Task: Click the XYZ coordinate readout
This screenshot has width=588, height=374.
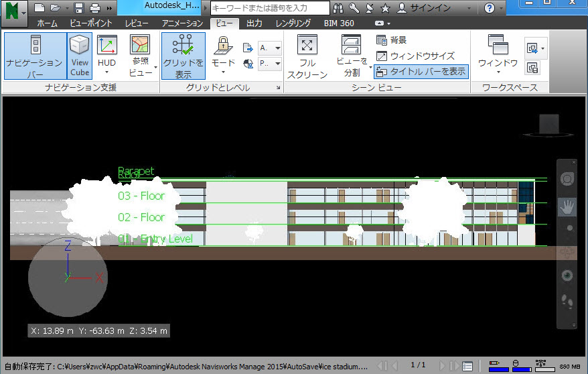Action: [99, 331]
